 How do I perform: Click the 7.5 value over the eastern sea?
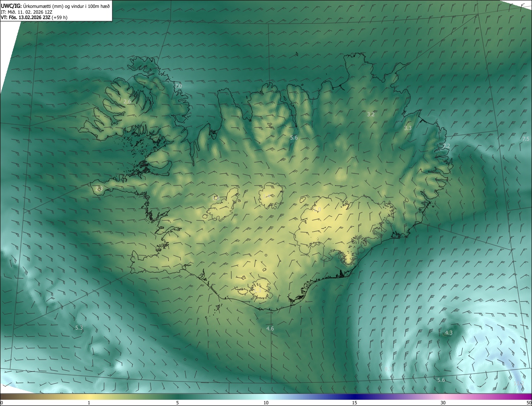tap(526, 139)
